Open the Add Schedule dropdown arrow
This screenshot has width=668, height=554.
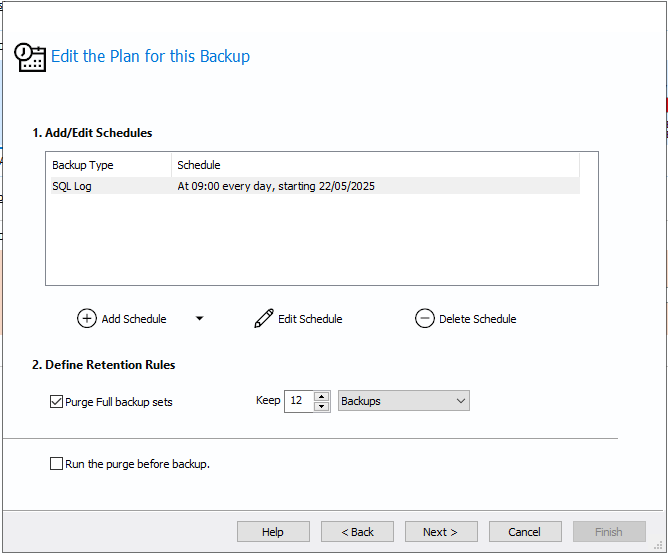pos(199,318)
